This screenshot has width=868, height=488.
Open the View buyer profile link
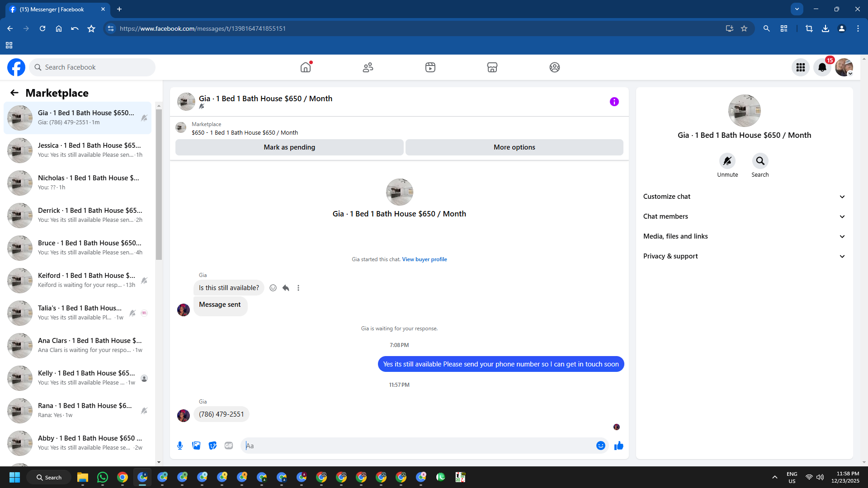point(424,259)
